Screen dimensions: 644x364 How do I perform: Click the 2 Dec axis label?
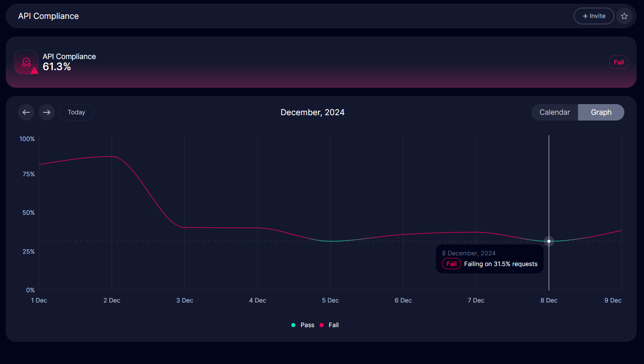[112, 300]
